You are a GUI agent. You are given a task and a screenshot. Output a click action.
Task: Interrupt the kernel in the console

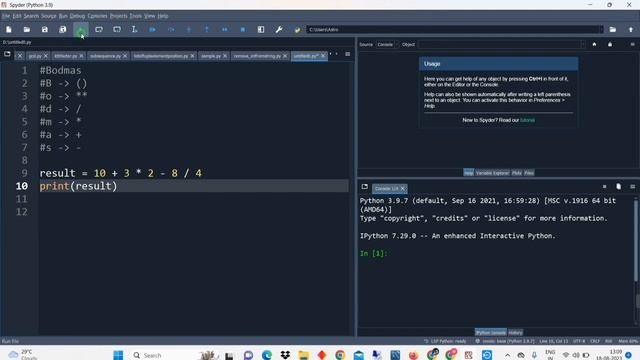tap(604, 187)
